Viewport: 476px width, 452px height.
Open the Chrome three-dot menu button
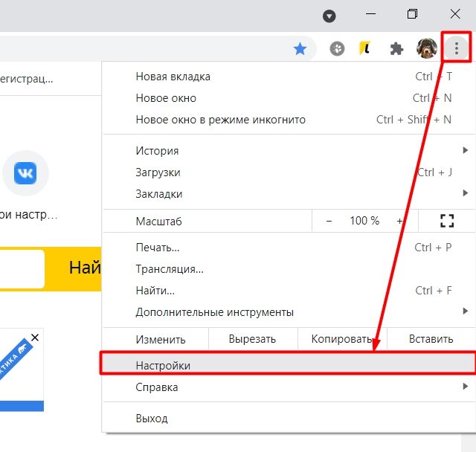pos(457,49)
